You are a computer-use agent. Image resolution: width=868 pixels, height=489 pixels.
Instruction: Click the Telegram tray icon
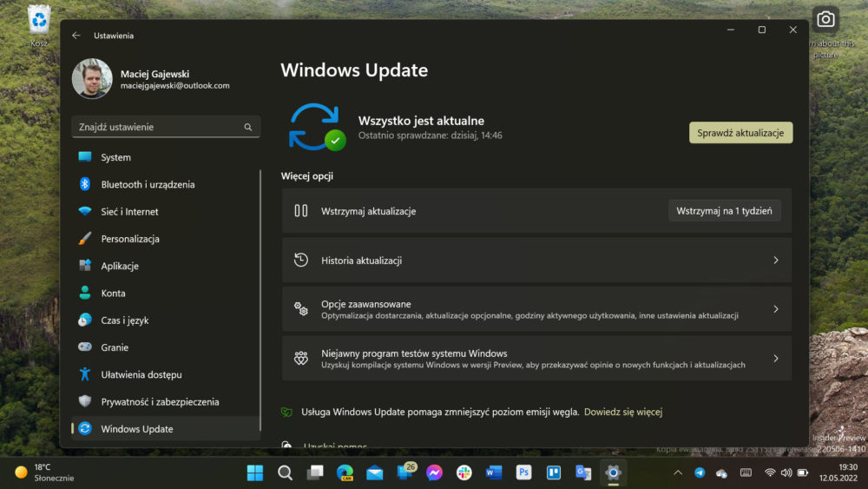(700, 473)
